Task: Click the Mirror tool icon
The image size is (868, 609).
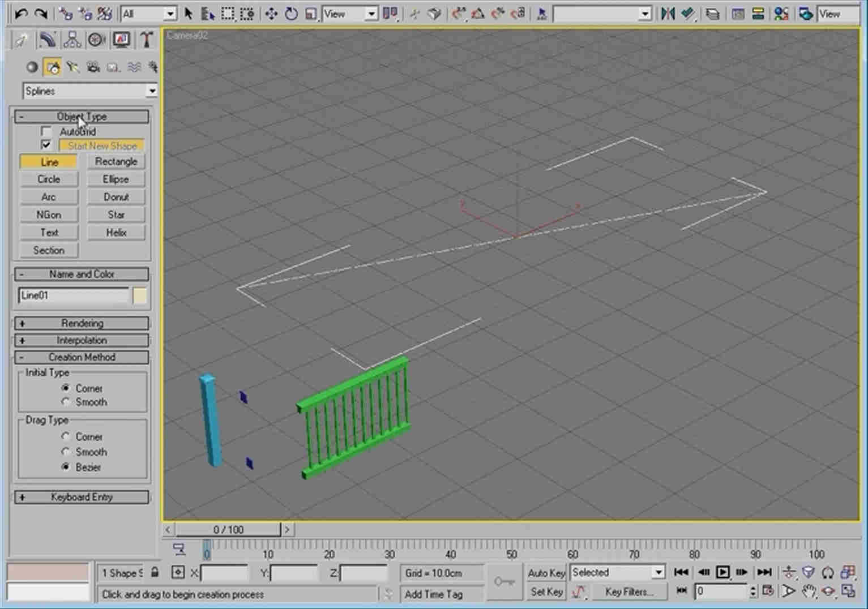Action: point(668,14)
